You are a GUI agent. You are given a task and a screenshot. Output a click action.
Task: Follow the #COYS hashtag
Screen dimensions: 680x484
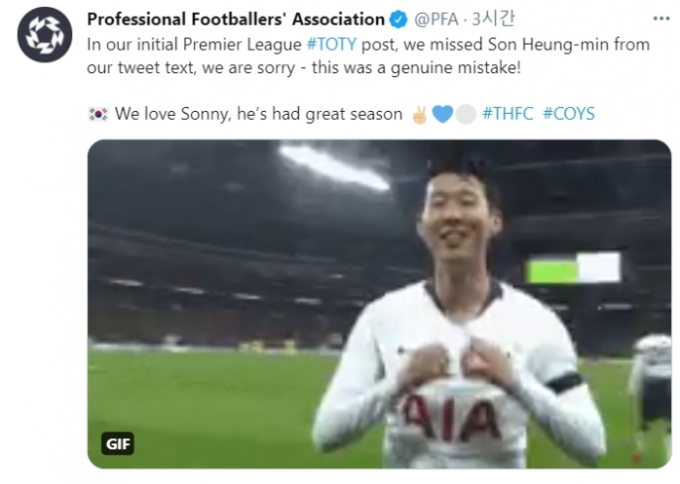click(x=569, y=114)
